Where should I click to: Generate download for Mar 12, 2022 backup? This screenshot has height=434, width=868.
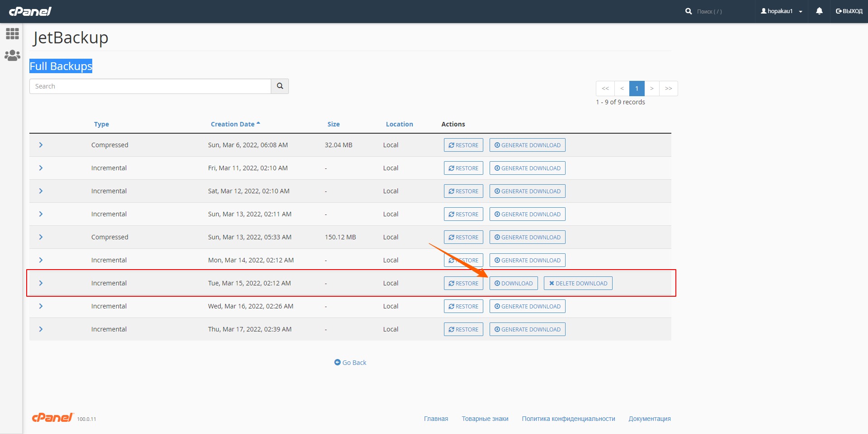527,191
